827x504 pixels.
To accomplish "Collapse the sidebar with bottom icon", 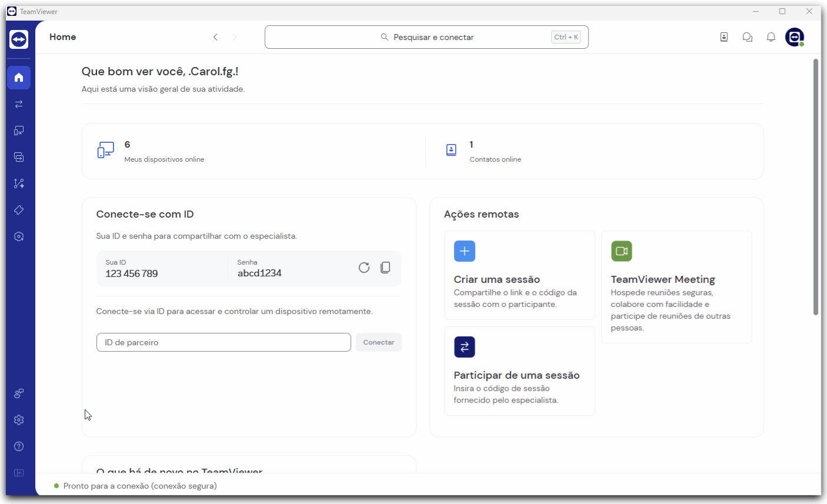I will click(19, 473).
